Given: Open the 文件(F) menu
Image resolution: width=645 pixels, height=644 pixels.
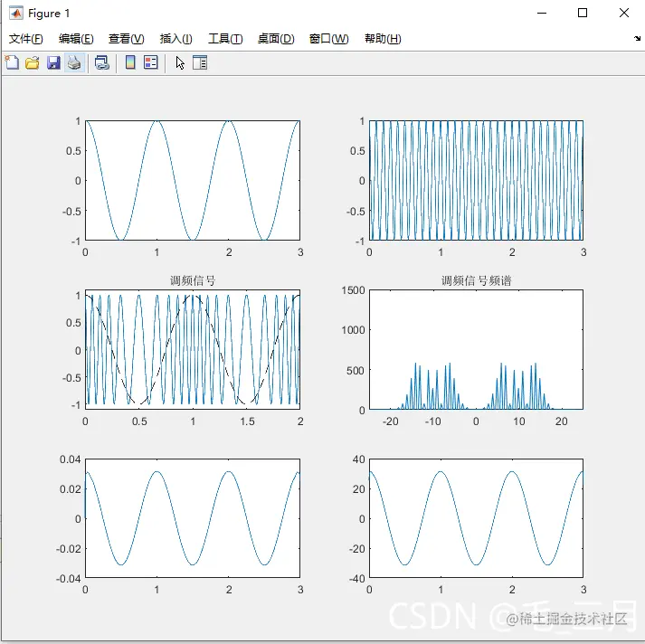Looking at the screenshot, I should [x=26, y=39].
